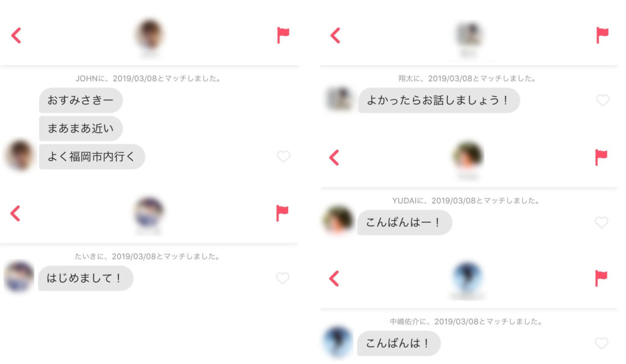Heart the はじめまして！ message
The width and height of the screenshot is (626, 364).
282,278
